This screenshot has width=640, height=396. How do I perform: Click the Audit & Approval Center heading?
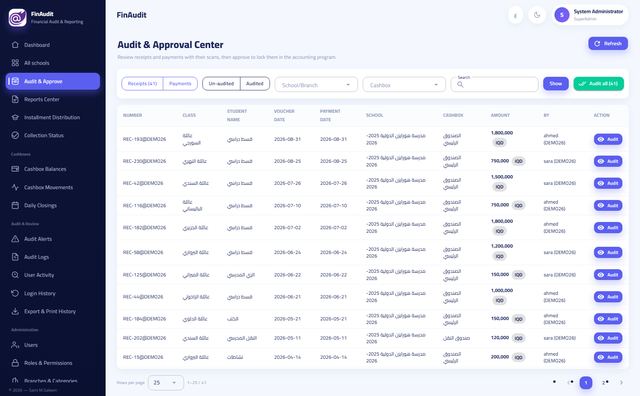[x=170, y=44]
